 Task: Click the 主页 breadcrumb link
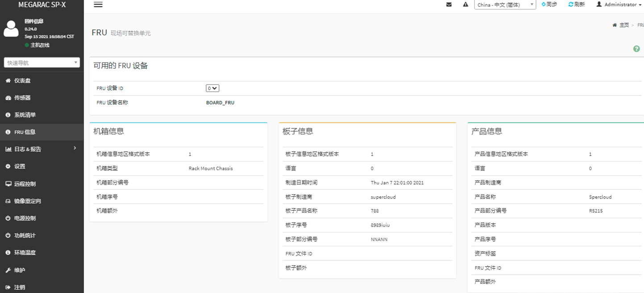tap(624, 25)
